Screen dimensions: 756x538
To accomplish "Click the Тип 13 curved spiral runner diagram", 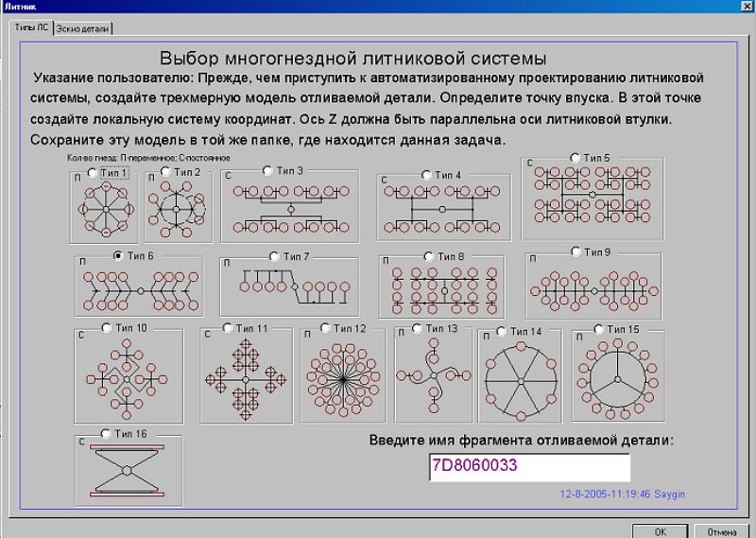I will [x=433, y=378].
